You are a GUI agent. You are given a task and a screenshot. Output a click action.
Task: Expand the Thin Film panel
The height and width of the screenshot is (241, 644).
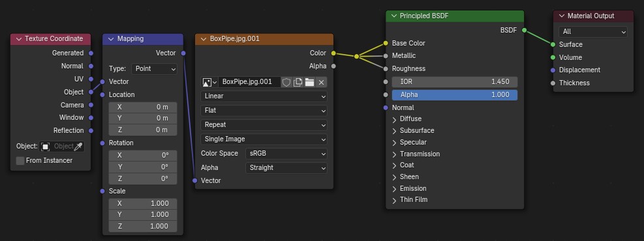pyautogui.click(x=394, y=200)
